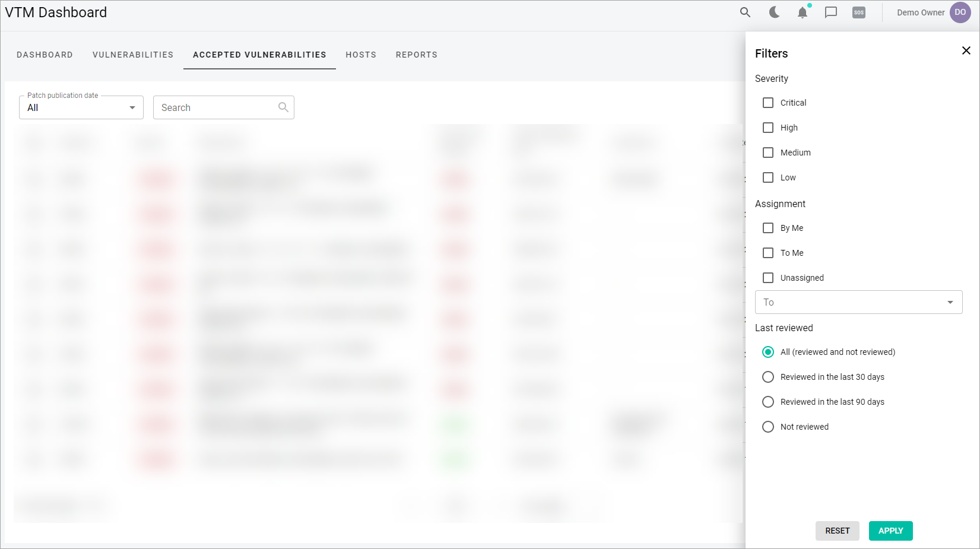Open the search icon in header
The height and width of the screenshot is (549, 980).
pos(745,12)
